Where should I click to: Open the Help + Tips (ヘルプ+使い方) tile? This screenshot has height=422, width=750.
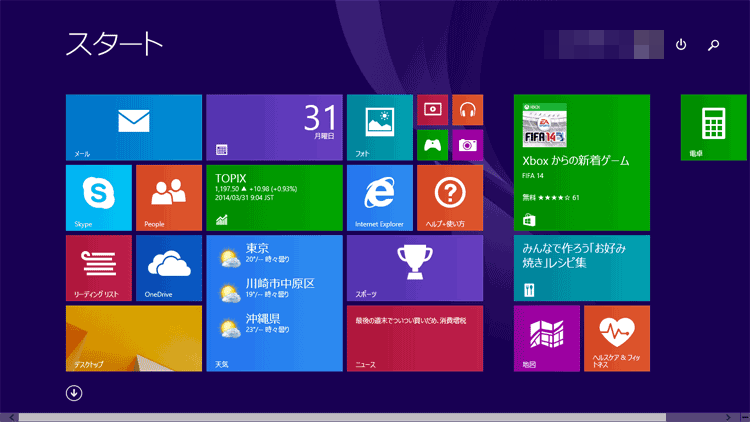pyautogui.click(x=450, y=198)
